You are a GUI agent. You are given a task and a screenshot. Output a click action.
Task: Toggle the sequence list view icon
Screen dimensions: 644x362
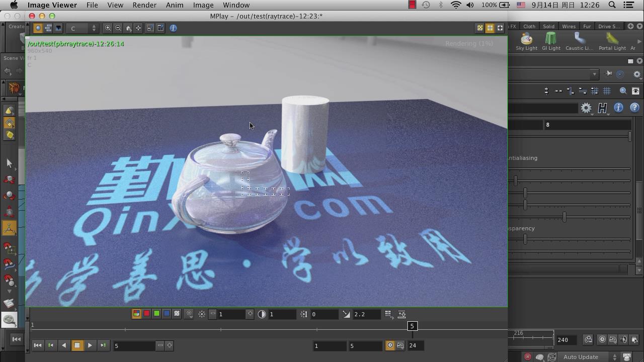click(48, 28)
